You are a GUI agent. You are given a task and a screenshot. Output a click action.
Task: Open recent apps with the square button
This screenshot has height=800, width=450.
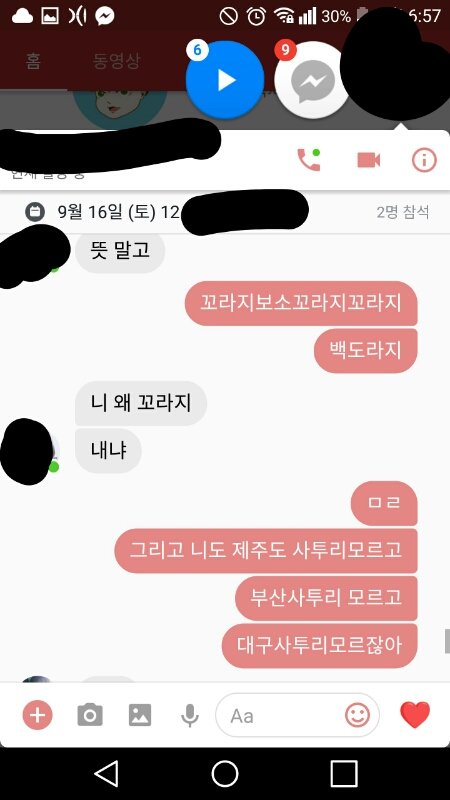[344, 773]
